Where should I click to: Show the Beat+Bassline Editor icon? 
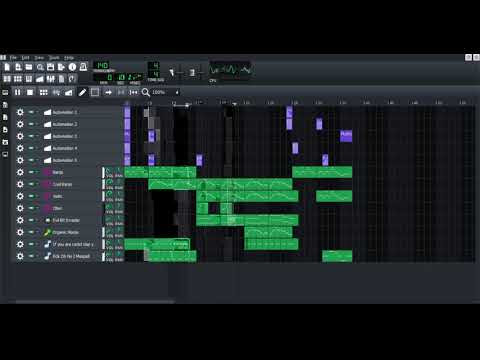click(18, 79)
